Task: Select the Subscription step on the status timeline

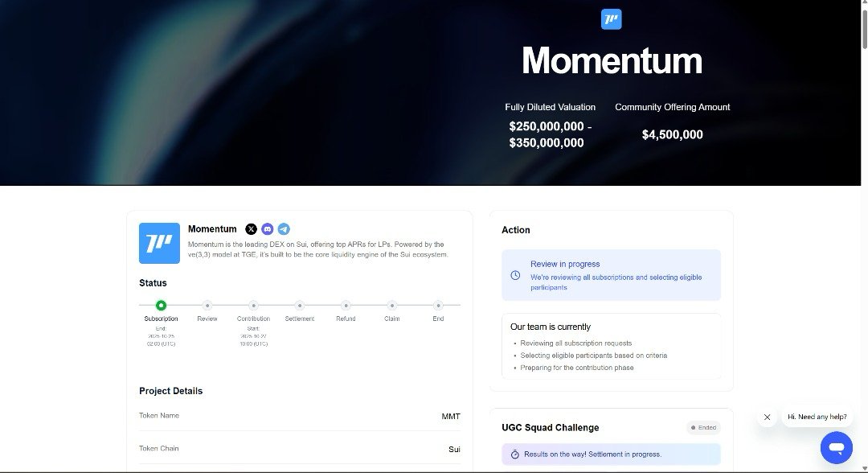Action: coord(161,306)
